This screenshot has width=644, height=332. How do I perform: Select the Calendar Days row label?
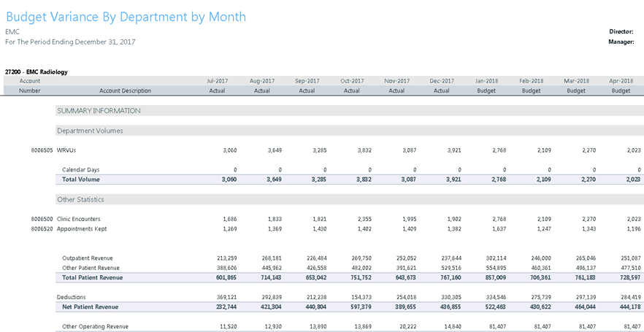click(80, 169)
